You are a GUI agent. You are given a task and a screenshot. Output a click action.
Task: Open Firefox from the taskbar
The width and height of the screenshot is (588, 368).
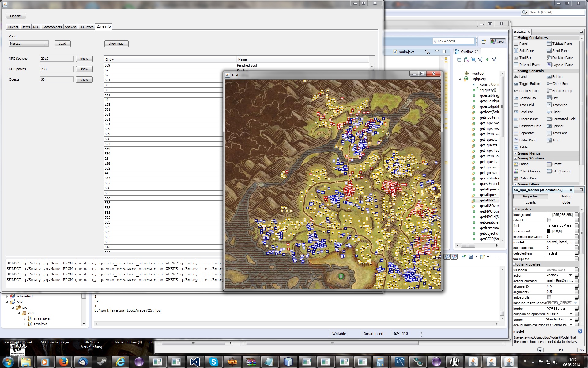(63, 362)
